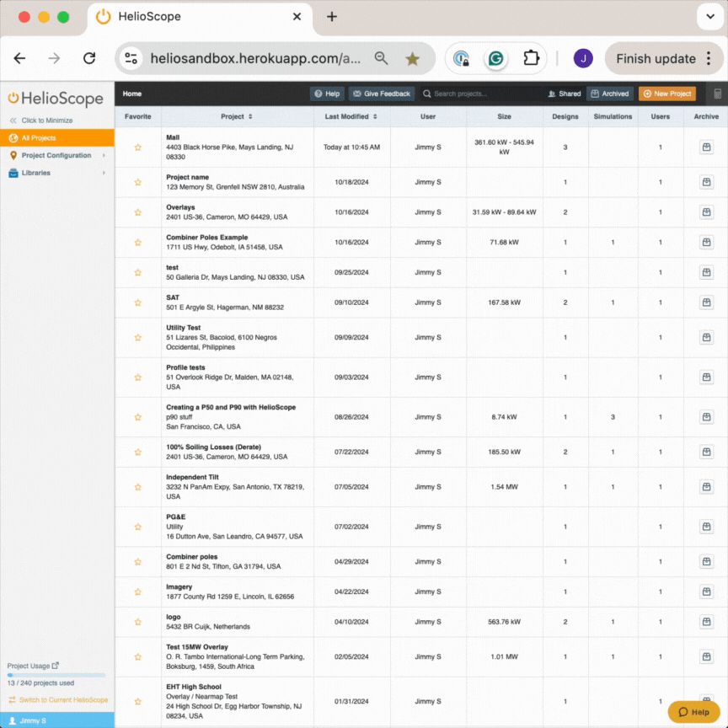The height and width of the screenshot is (728, 728).
Task: Create a New Project
Action: (x=667, y=94)
